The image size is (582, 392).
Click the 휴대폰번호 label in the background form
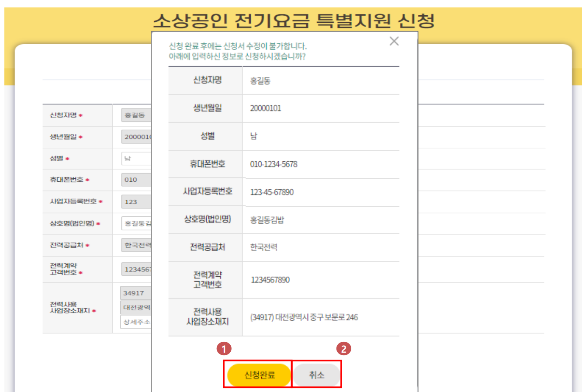click(x=66, y=180)
